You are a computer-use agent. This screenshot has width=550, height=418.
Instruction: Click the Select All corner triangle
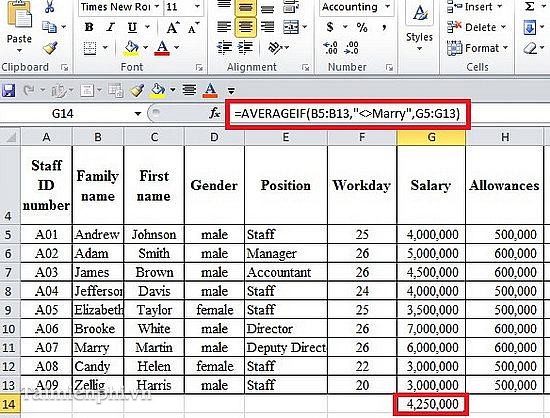10,137
